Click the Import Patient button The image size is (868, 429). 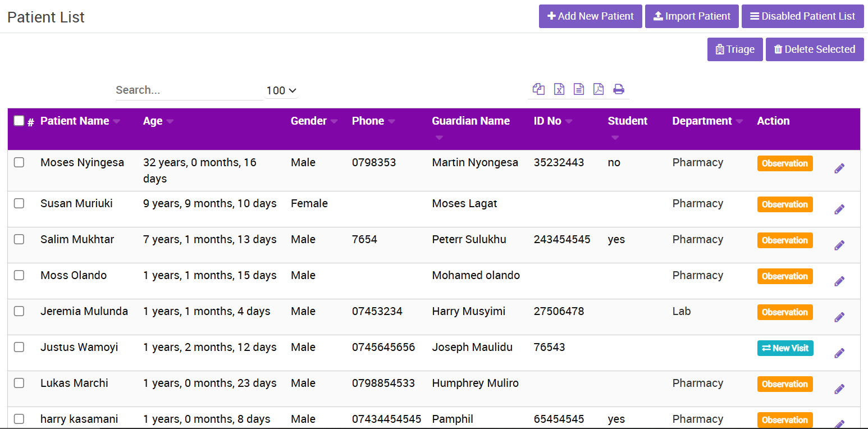pyautogui.click(x=692, y=16)
